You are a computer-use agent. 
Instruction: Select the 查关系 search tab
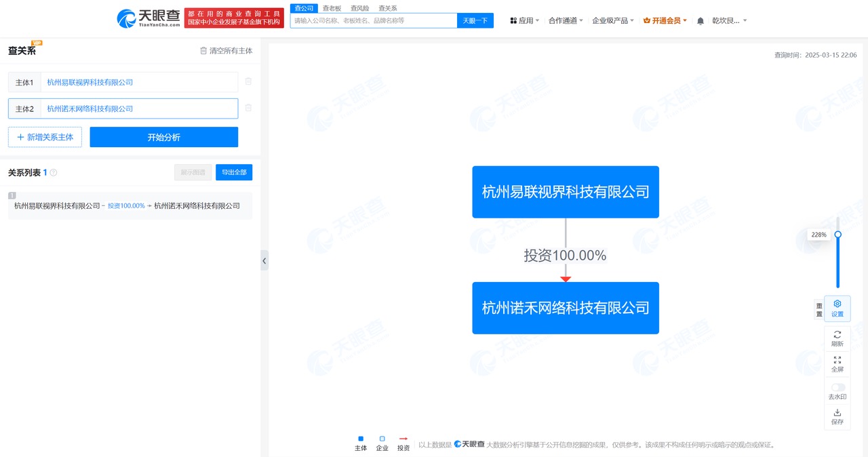(x=387, y=8)
